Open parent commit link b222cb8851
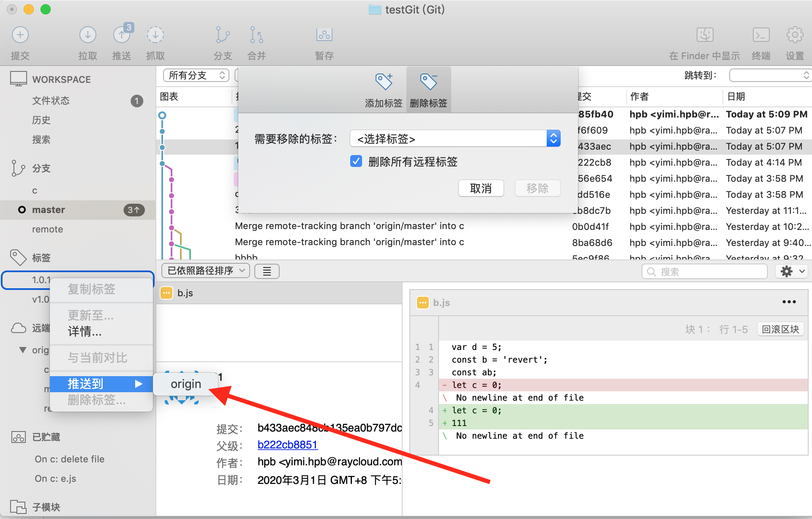 point(287,445)
